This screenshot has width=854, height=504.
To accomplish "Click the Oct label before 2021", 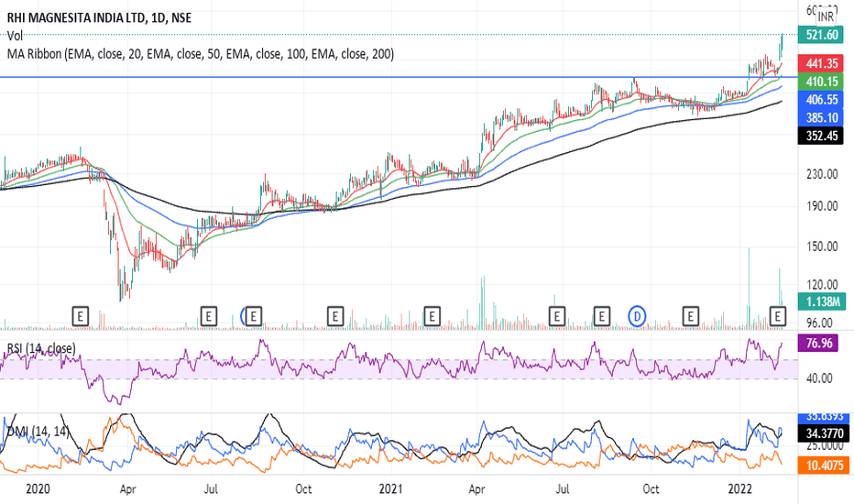I will point(303,488).
